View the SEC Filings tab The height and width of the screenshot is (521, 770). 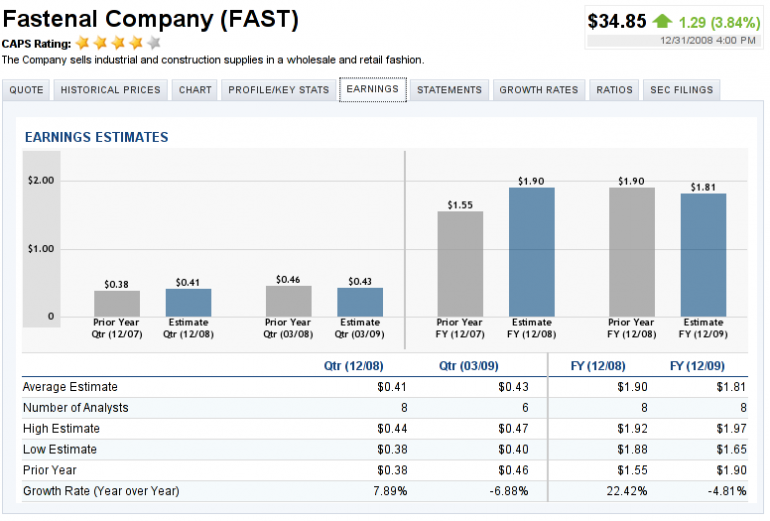coord(681,90)
